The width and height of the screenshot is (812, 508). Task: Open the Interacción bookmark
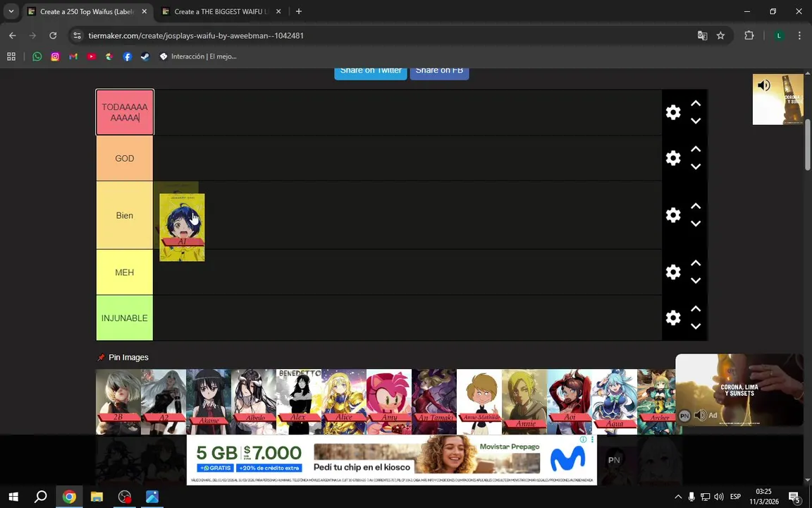198,56
